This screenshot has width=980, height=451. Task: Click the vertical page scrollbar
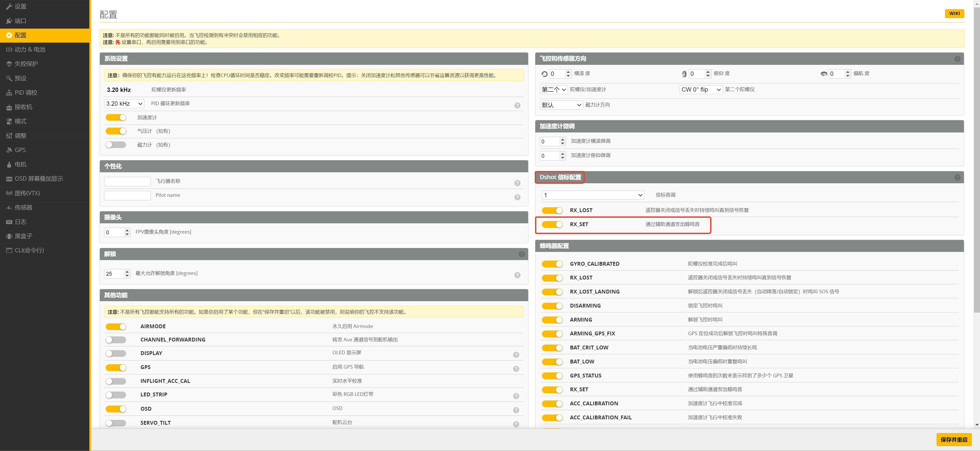point(977,160)
